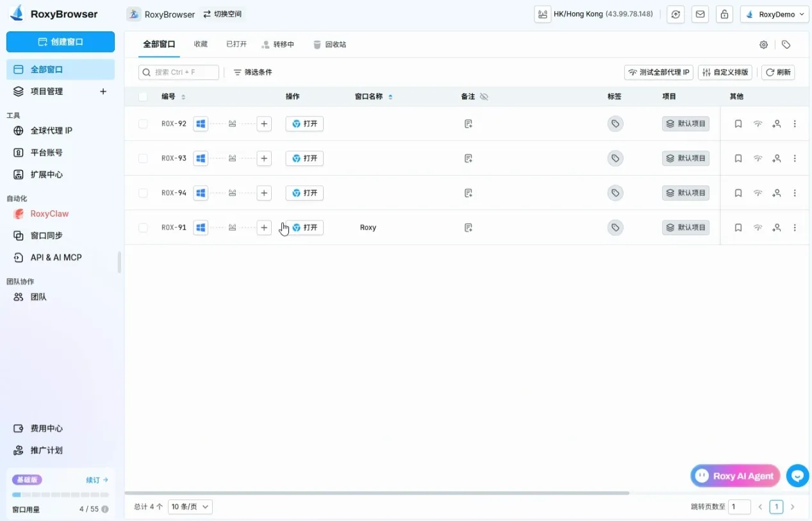Add a tag to ROX-94
The height and width of the screenshot is (521, 812).
click(x=615, y=193)
